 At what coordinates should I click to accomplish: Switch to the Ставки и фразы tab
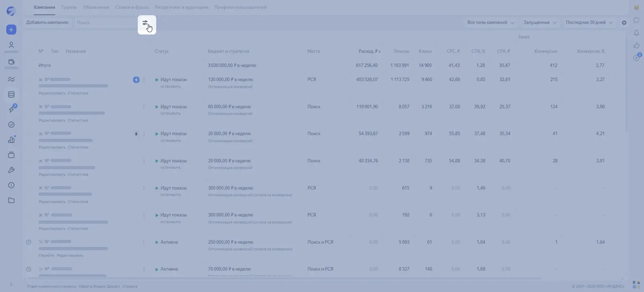[132, 7]
